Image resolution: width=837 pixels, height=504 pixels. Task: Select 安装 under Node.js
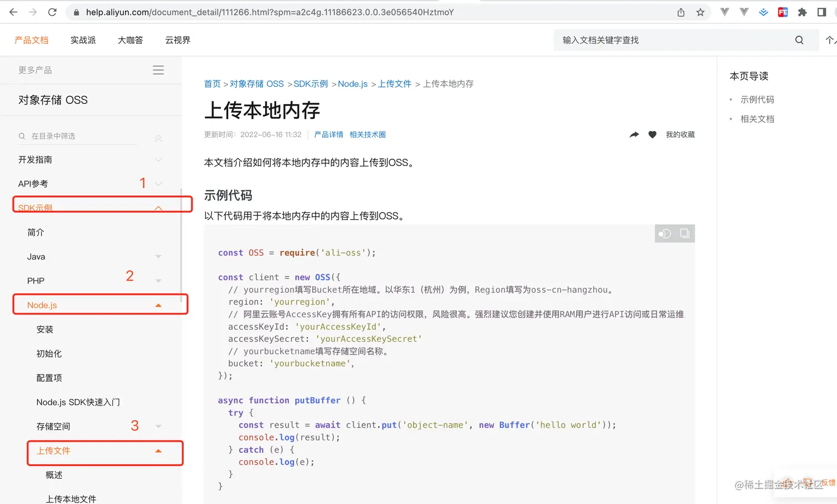coord(45,330)
